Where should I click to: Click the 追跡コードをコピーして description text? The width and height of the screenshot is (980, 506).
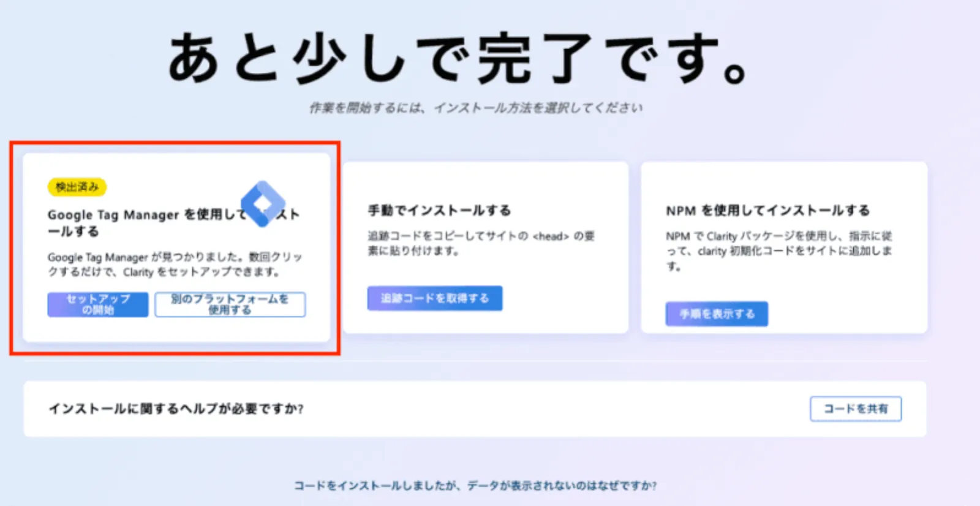click(481, 243)
